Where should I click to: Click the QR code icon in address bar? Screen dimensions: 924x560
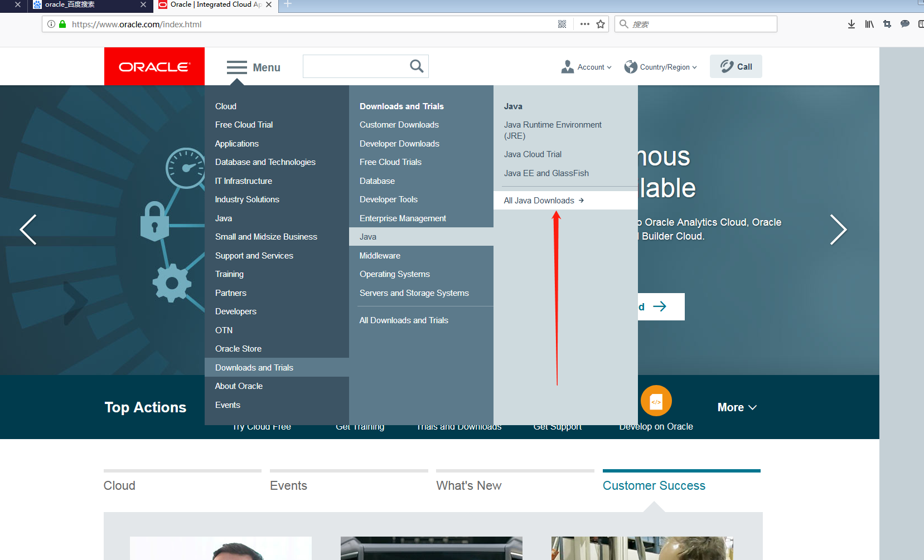pos(562,24)
